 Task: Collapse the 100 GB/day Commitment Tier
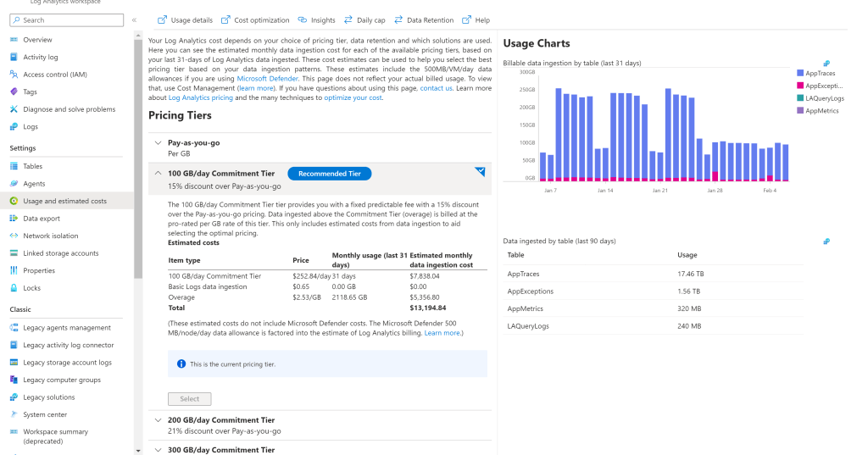pyautogui.click(x=159, y=173)
